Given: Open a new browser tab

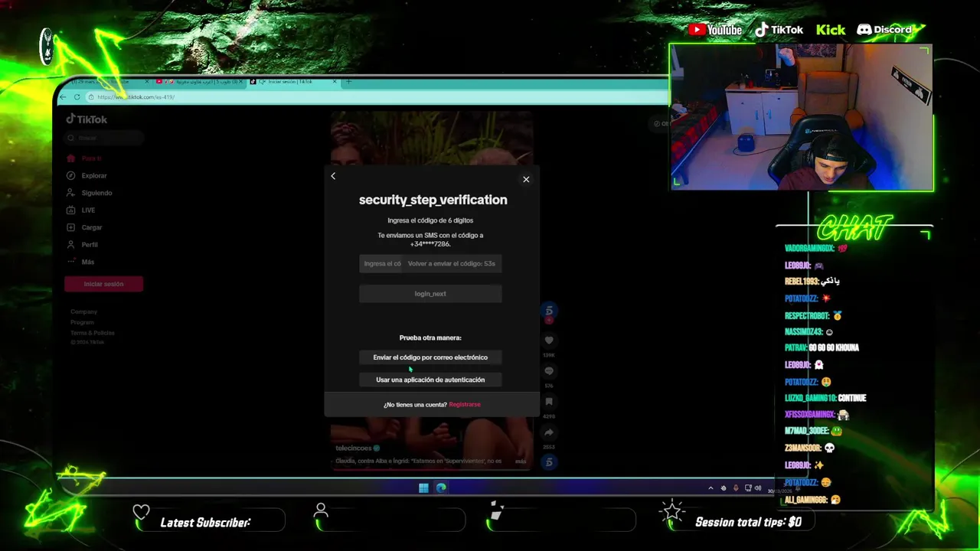Looking at the screenshot, I should pos(348,81).
